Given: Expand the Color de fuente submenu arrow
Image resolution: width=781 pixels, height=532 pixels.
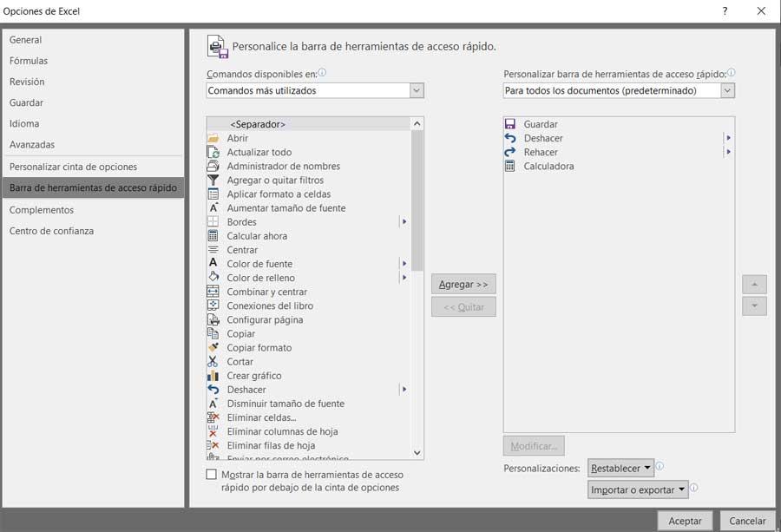Looking at the screenshot, I should 404,264.
